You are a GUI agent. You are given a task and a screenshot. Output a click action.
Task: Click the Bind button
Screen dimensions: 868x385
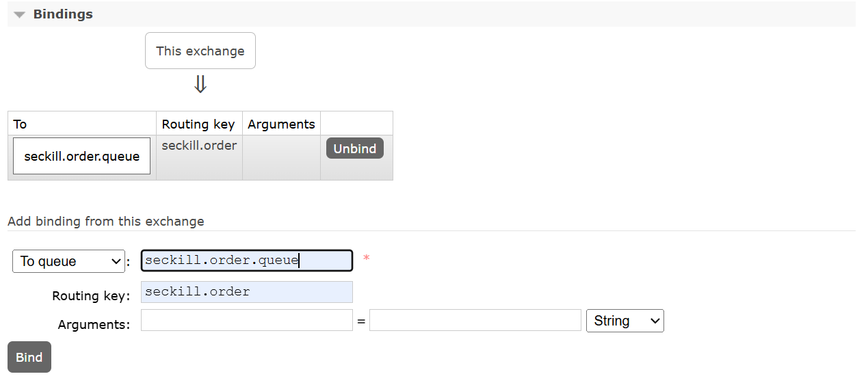pyautogui.click(x=29, y=357)
